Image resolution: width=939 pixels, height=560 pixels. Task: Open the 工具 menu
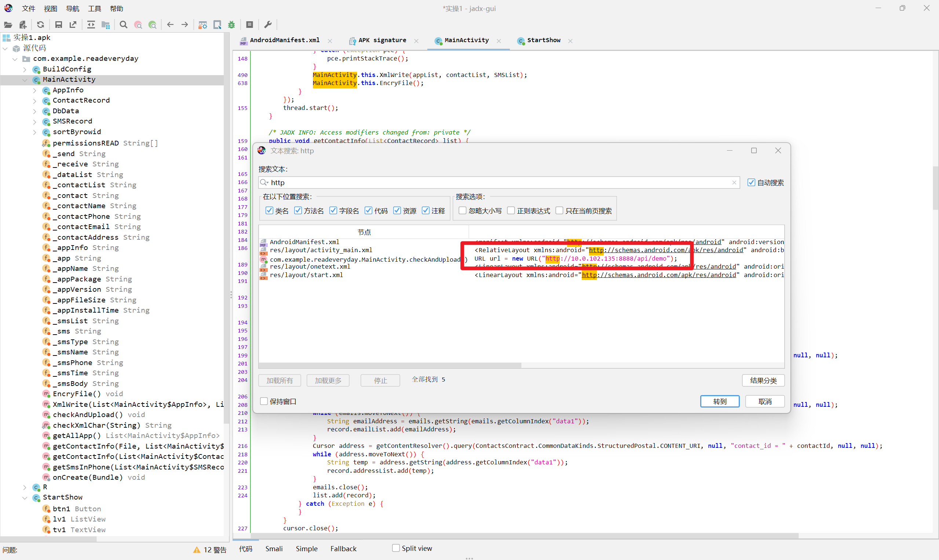[x=94, y=8]
